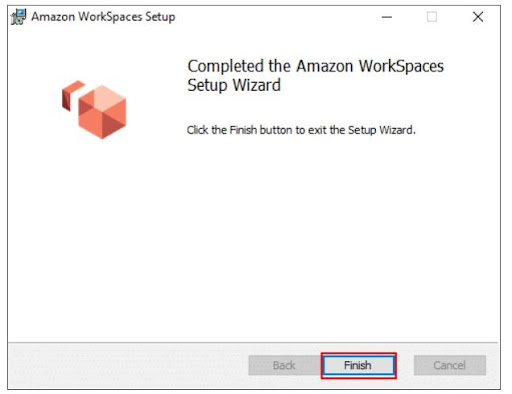The image size is (512, 394).
Task: Click the "Completed the Amazon WorkSpaces" heading line
Action: tap(315, 67)
